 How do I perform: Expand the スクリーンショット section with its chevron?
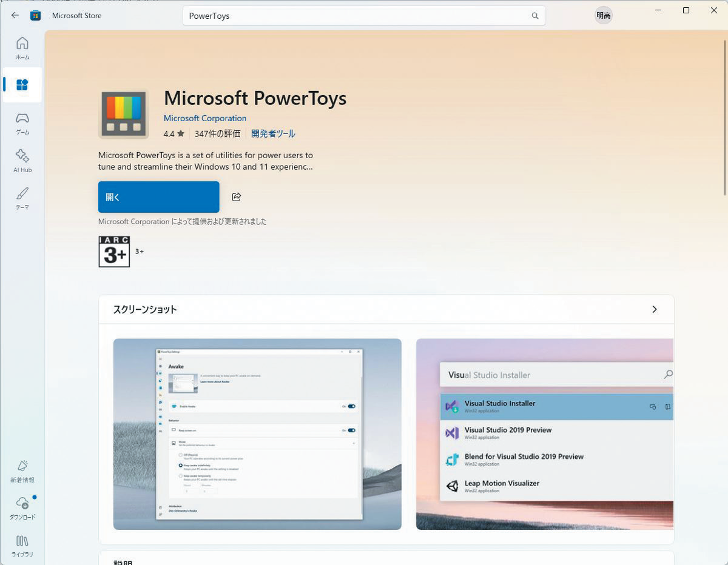[x=654, y=309]
